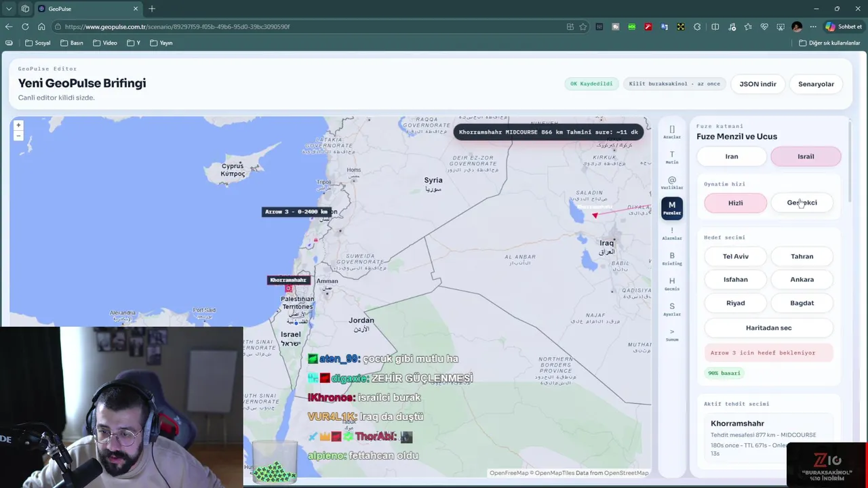Image resolution: width=868 pixels, height=488 pixels.
Task: Open the Basin bookmarks folder
Action: click(71, 43)
